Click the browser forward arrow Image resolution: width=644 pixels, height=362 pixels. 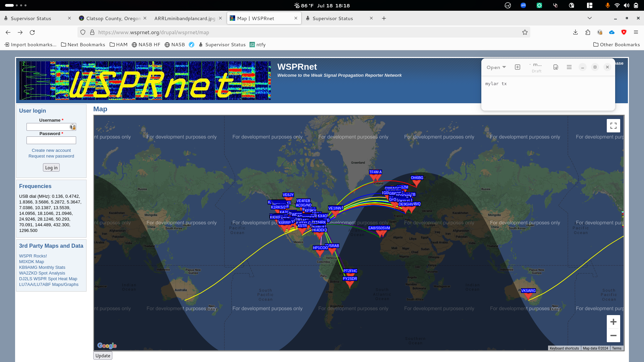click(x=20, y=32)
